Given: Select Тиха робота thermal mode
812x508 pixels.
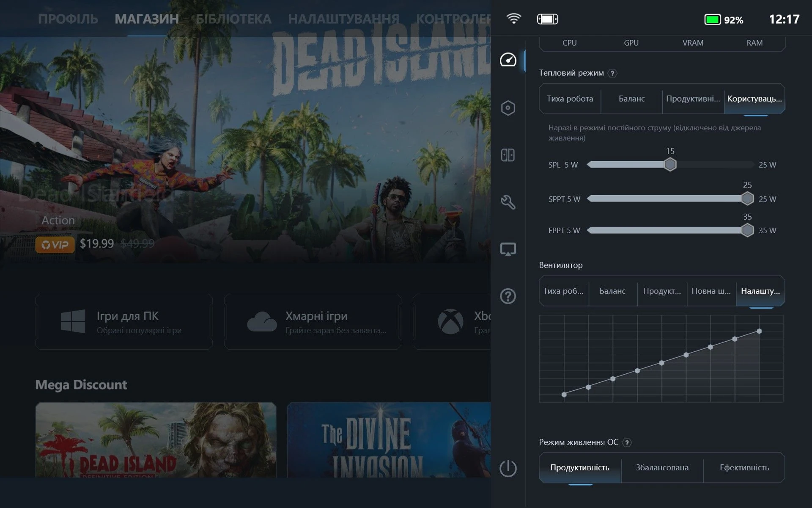Looking at the screenshot, I should tap(570, 99).
